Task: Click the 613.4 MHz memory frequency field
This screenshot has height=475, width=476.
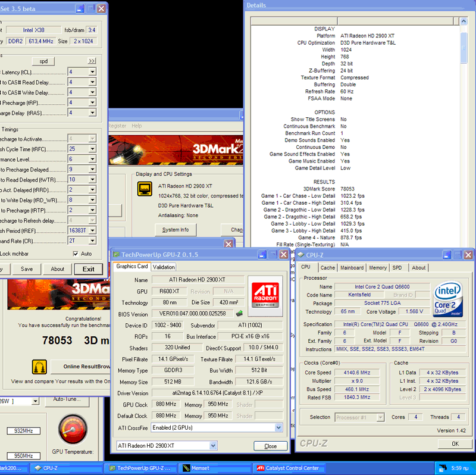Action: 41,41
